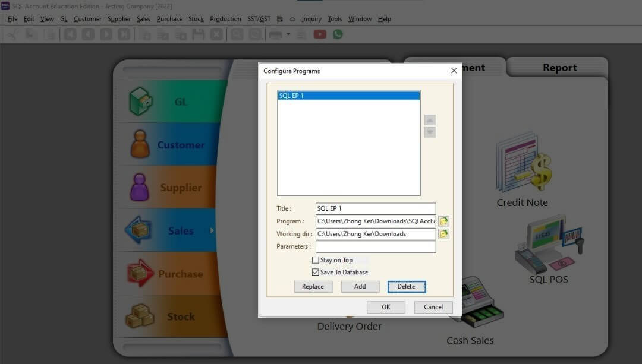Uncheck the Save To Database checkbox

click(315, 273)
